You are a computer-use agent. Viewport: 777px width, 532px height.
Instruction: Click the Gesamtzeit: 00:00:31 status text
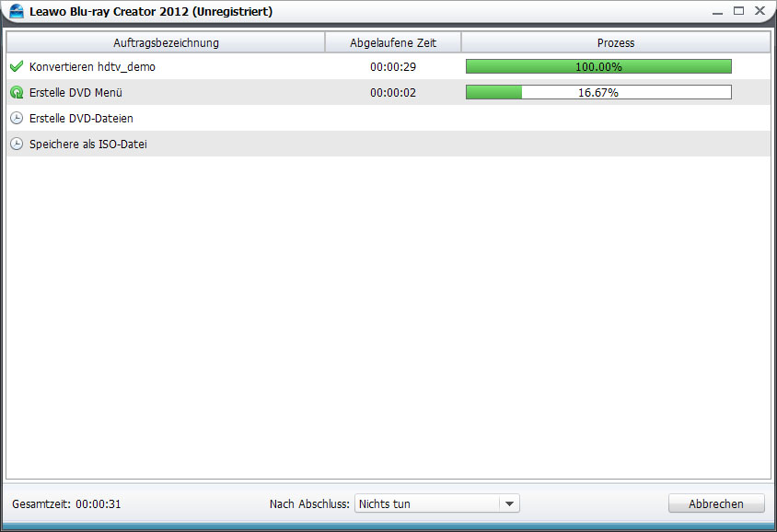pyautogui.click(x=66, y=503)
